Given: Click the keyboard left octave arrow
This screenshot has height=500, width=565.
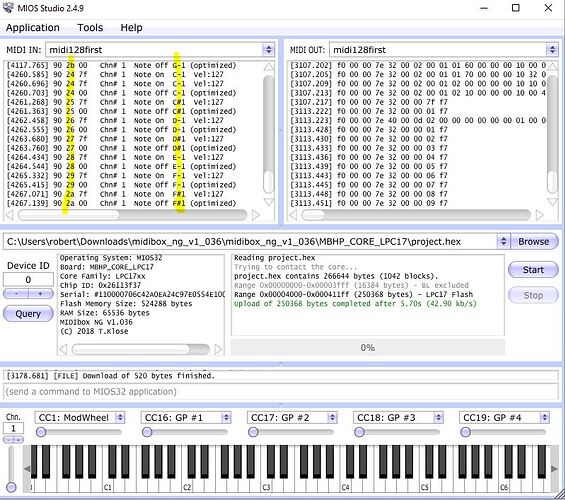Looking at the screenshot, I should 27,469.
